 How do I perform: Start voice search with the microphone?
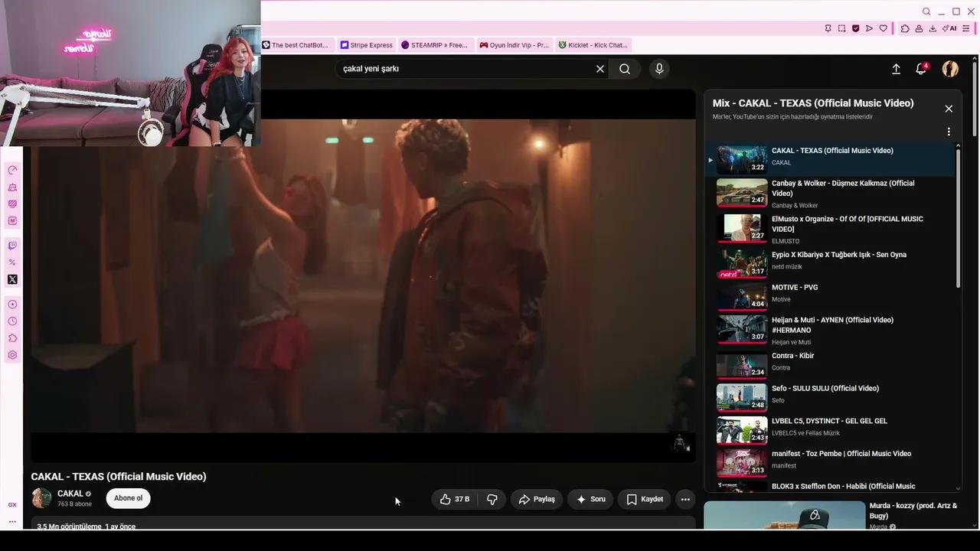click(659, 69)
